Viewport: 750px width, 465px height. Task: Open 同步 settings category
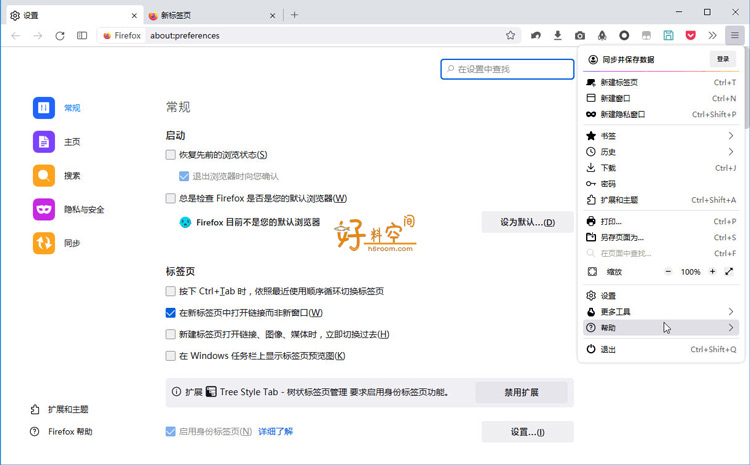56,243
